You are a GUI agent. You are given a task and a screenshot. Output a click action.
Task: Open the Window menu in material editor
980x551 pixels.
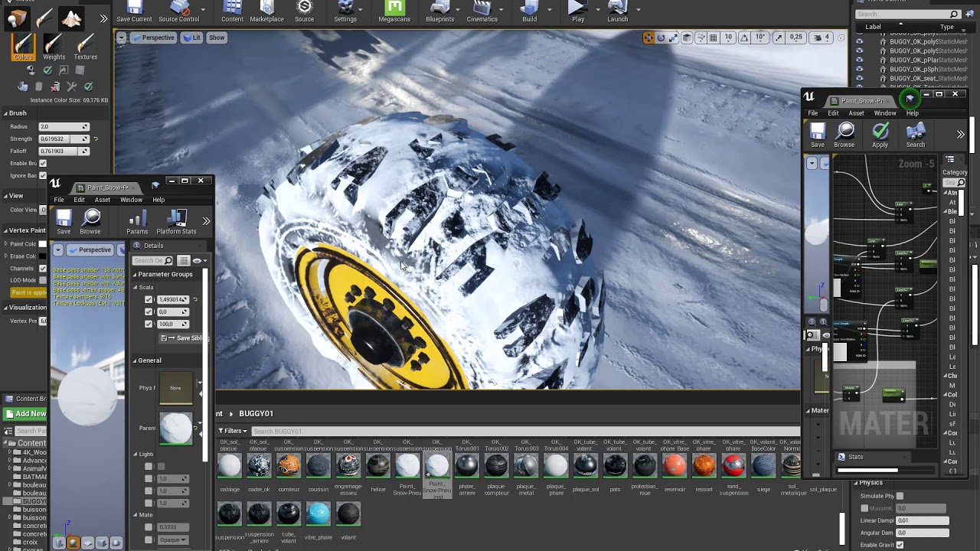coord(885,113)
